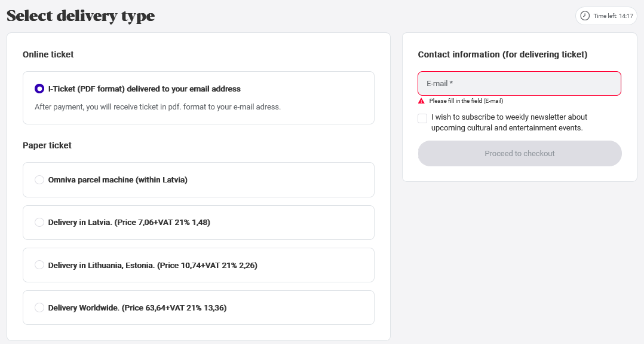
Task: Click the Contact information heading
Action: click(x=503, y=54)
